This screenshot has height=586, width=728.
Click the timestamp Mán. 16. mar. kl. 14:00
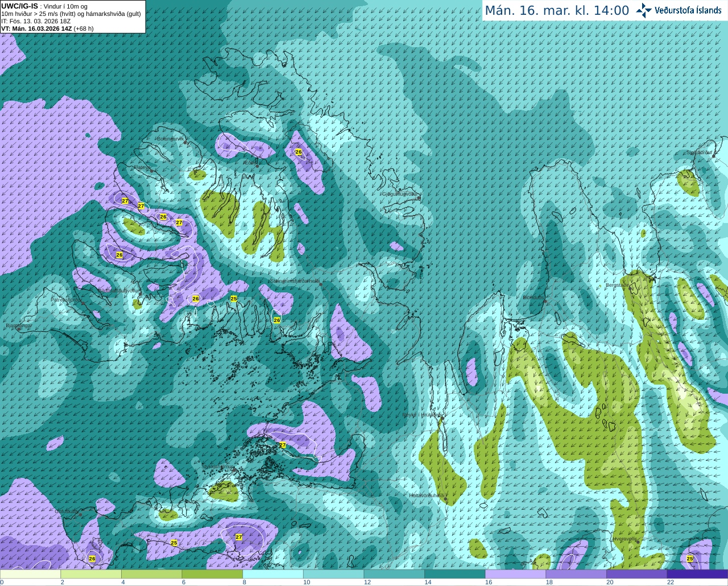[557, 11]
